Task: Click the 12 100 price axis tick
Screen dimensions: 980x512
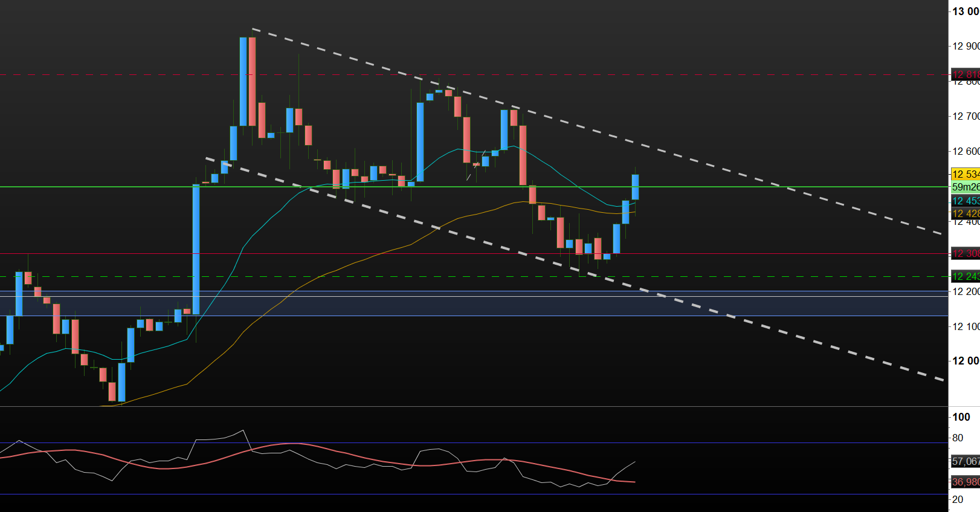Action: click(966, 326)
